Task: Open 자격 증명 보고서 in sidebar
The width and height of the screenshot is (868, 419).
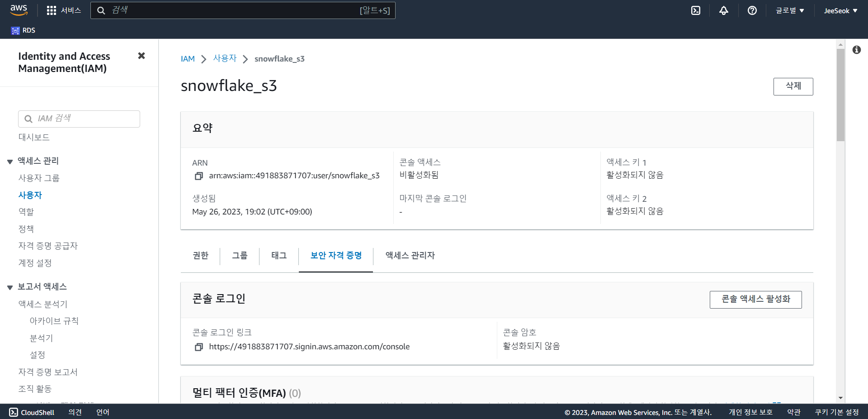Action: pos(48,372)
